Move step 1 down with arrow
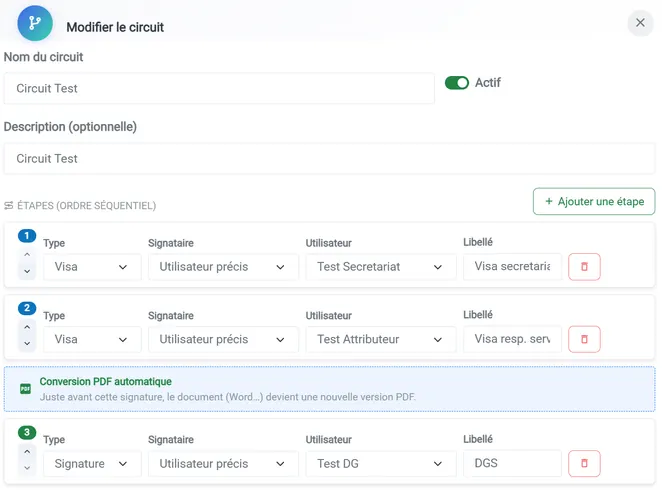 click(27, 271)
